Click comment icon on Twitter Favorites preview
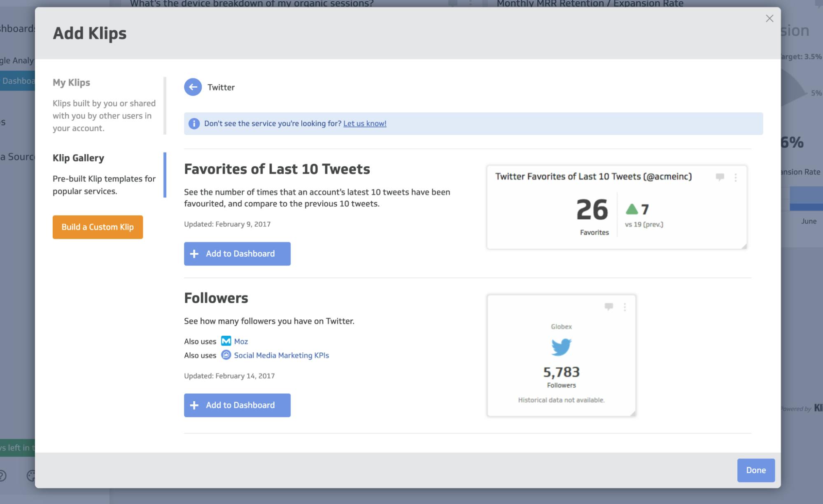This screenshot has width=823, height=504. (720, 177)
